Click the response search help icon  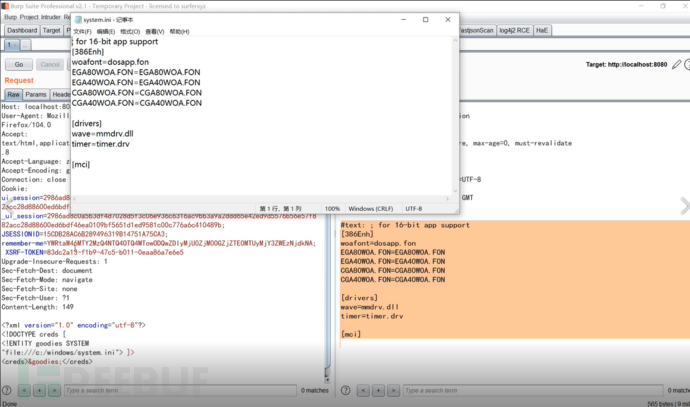coord(345,391)
